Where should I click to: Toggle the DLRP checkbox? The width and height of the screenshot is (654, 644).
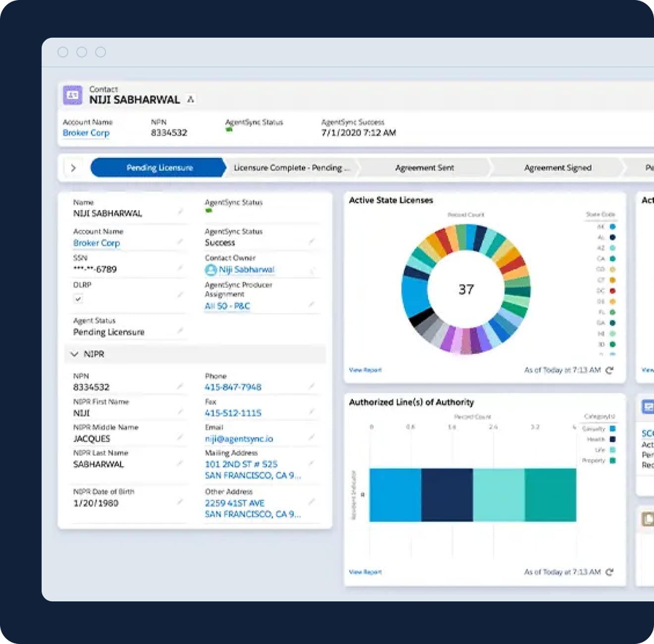[x=78, y=299]
